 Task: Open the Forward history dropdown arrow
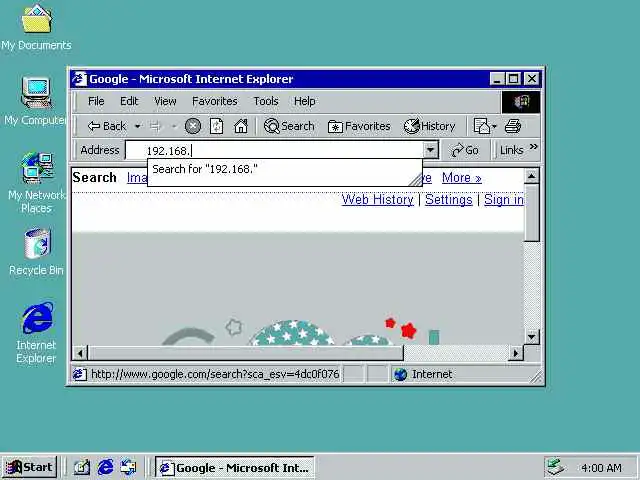coord(173,127)
